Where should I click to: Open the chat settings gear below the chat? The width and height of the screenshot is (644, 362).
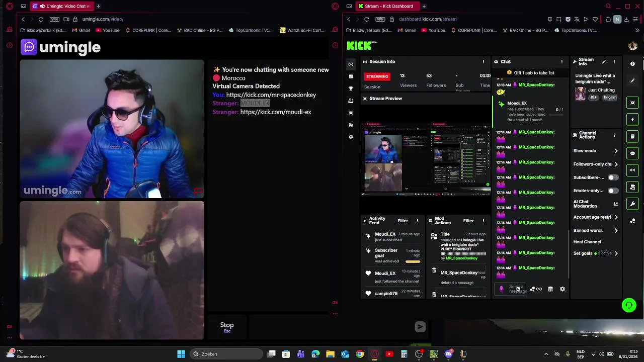pyautogui.click(x=562, y=289)
